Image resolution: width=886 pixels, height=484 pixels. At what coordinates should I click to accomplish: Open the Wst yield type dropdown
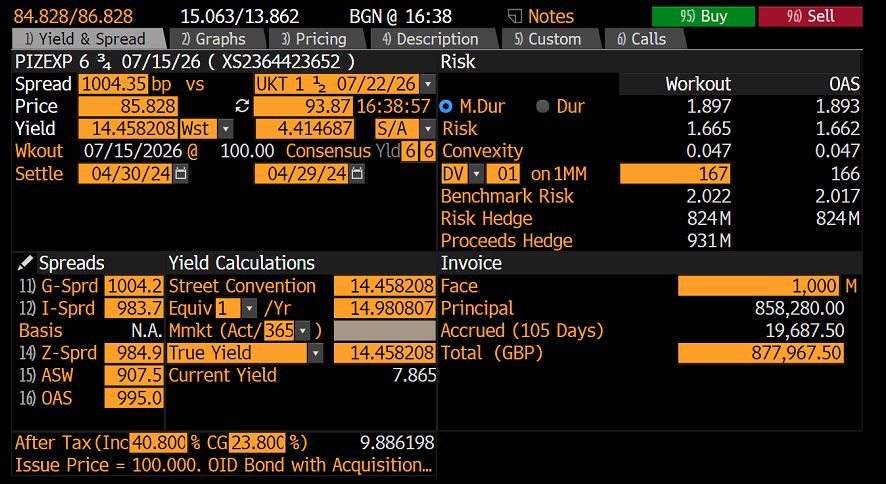[225, 129]
